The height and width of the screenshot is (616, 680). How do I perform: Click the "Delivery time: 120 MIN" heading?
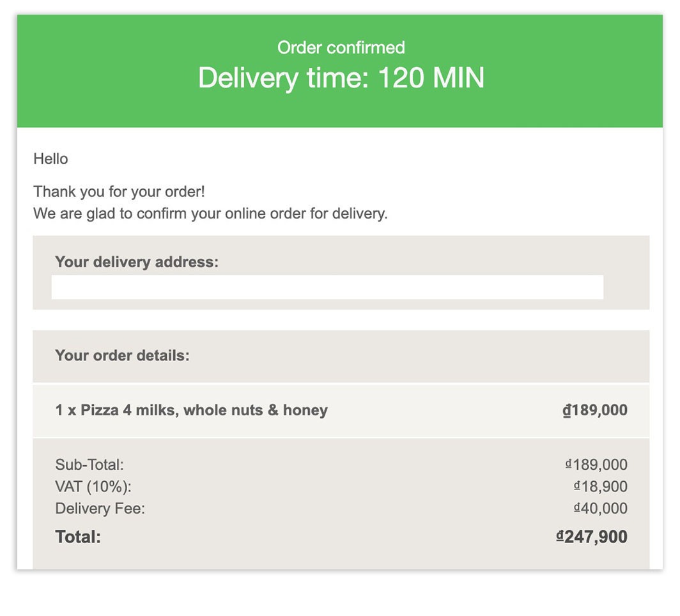341,78
